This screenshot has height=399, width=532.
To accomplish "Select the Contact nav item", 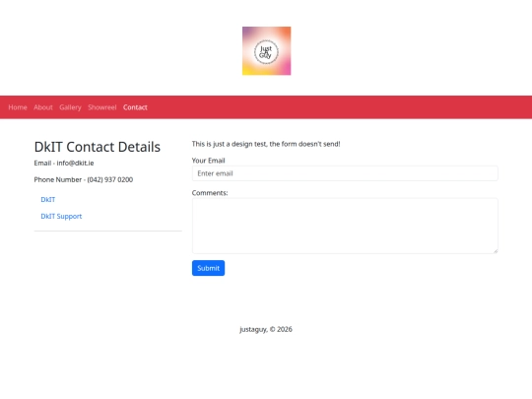I will tap(135, 107).
